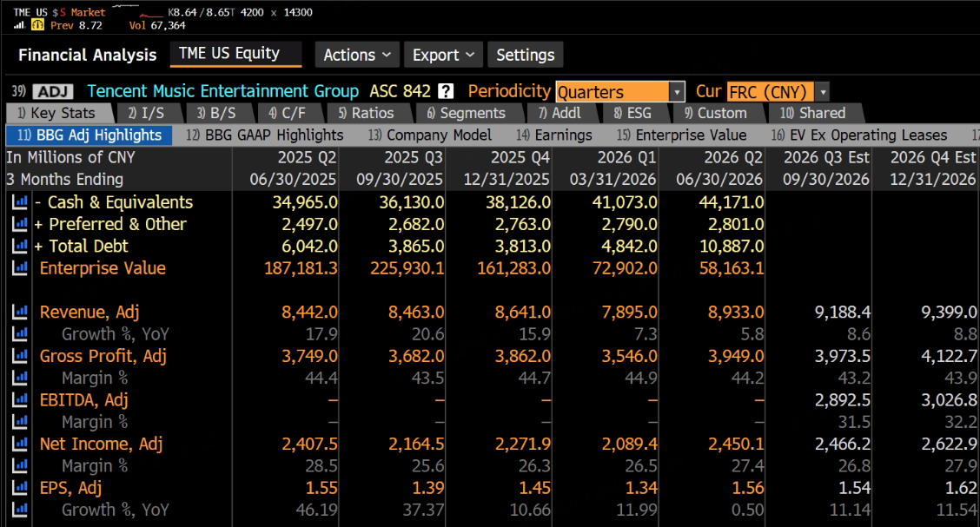The image size is (980, 527).
Task: Click the Net Income, Adj row label
Action: click(x=102, y=444)
